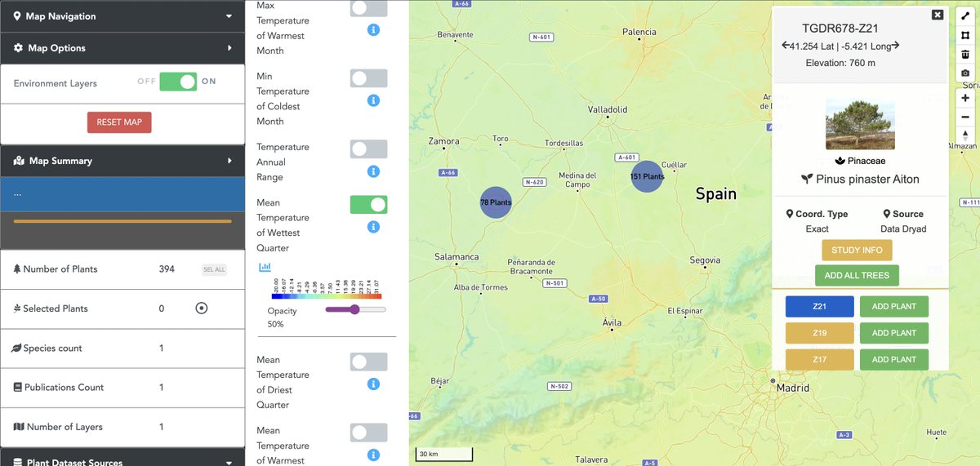Click the orange progress bar in summary
The height and width of the screenshot is (466, 980).
(122, 221)
